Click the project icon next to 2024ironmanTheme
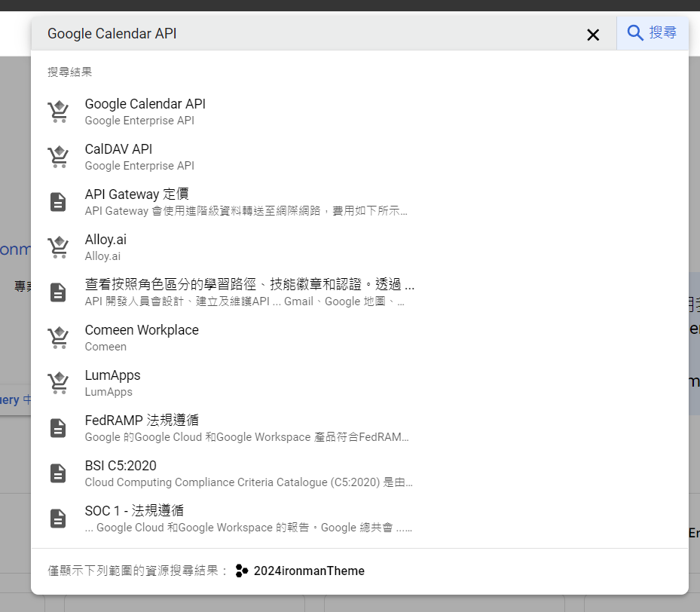Viewport: 700px width, 612px height. (242, 571)
